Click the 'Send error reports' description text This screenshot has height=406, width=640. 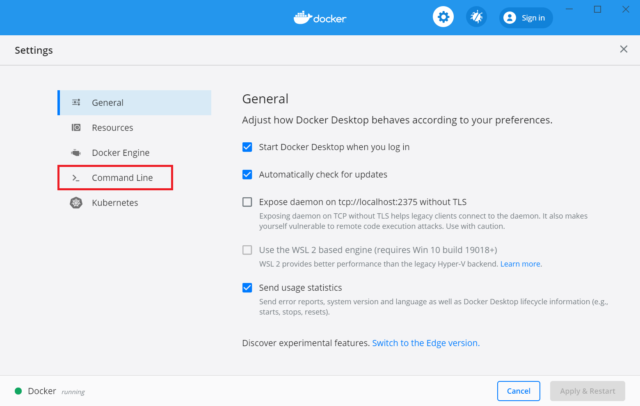[x=433, y=307]
